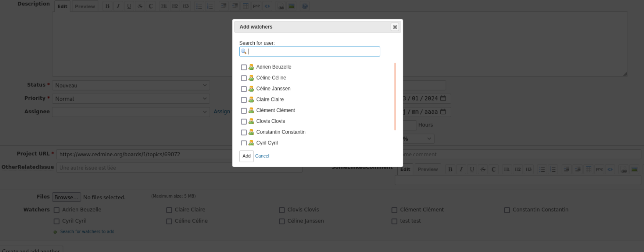
Task: Click Bold icon in Description toolbar
Action: (107, 6)
